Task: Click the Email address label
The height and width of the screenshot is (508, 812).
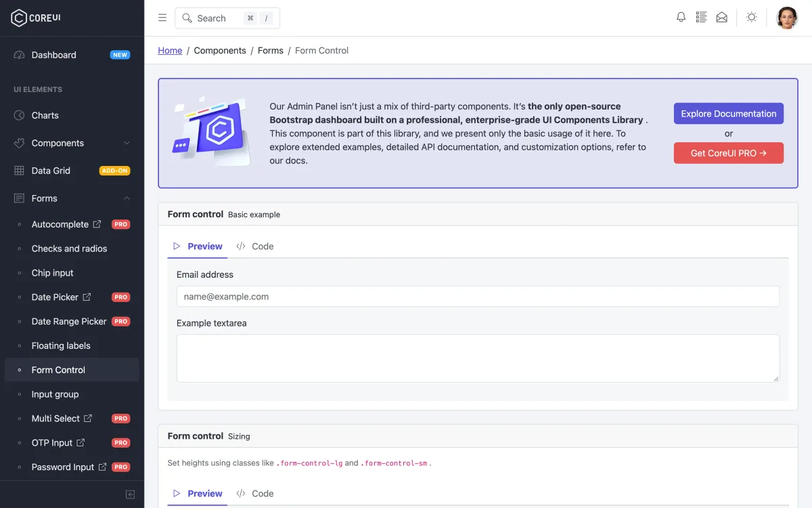Action: click(x=205, y=274)
